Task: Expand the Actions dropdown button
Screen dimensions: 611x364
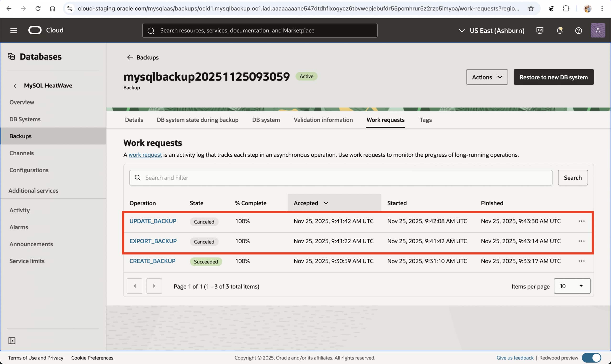Action: pos(486,77)
